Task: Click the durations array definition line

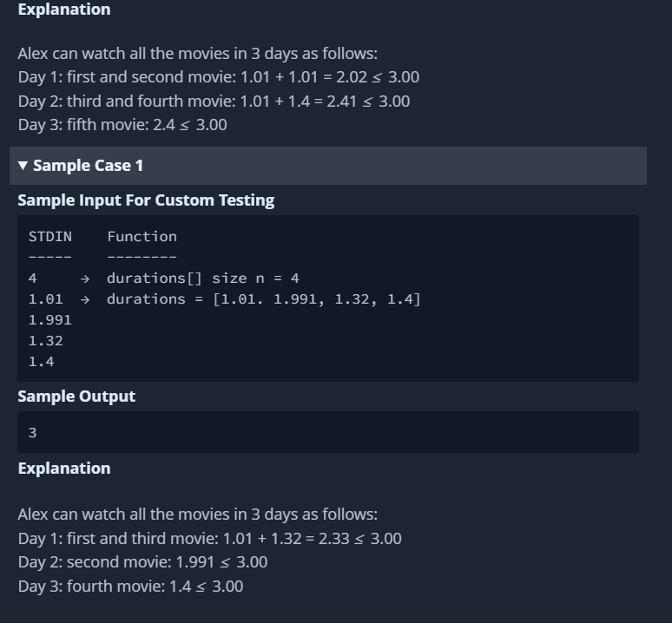Action: 264,299
